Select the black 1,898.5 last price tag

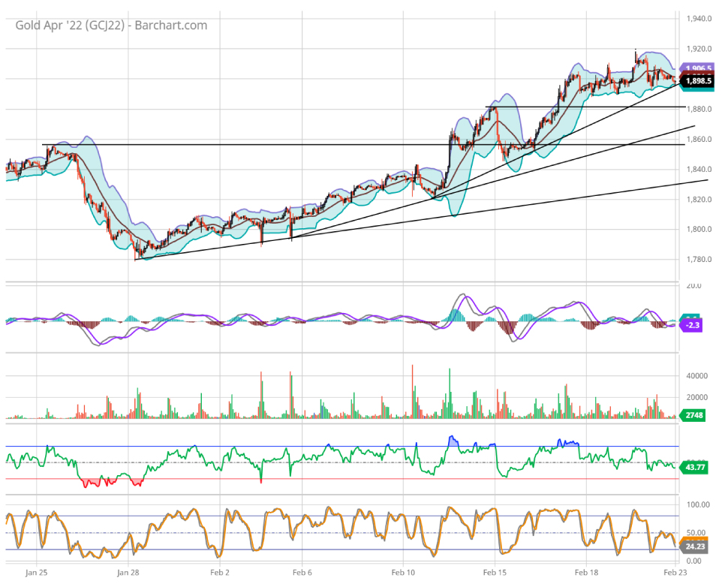pos(698,80)
